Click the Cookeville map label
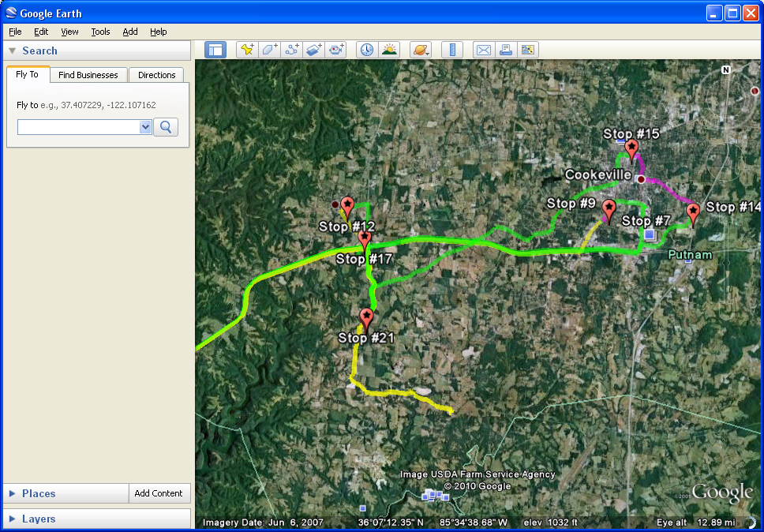This screenshot has height=532, width=764. click(x=597, y=174)
